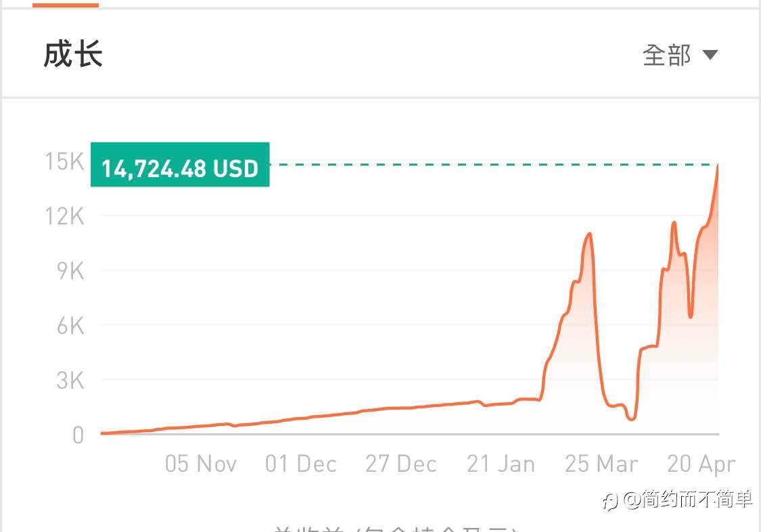Screen dimensions: 761x532
Task: Select the latest data point at chart's right end
Action: click(718, 166)
